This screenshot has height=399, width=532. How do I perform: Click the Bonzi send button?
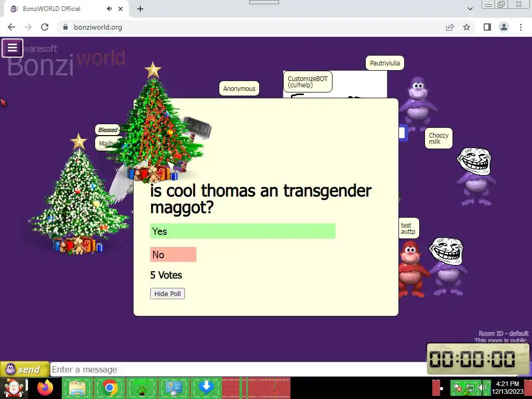tap(25, 369)
